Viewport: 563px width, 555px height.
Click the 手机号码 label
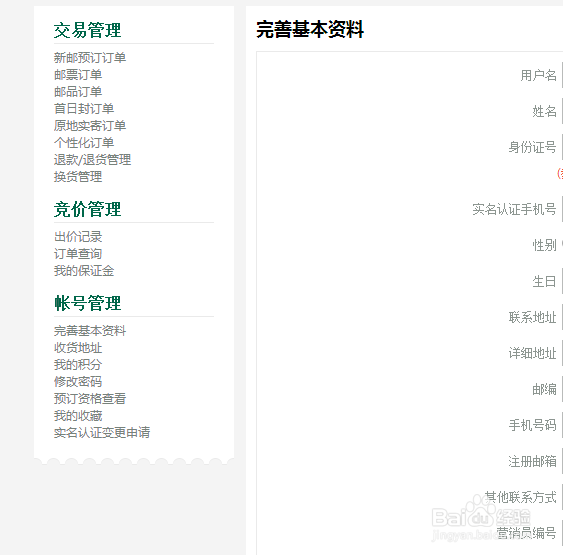[x=532, y=425]
